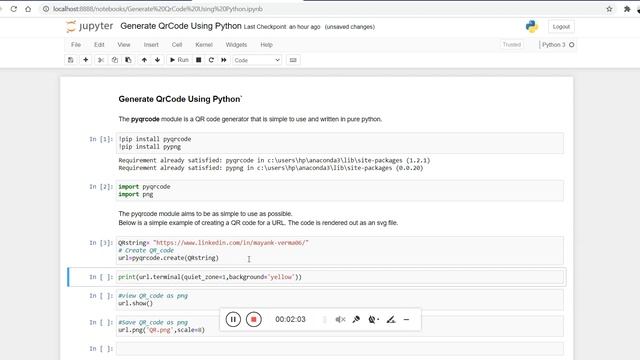Minimize the recorder toolbar
640x360 pixels.
coord(406,320)
